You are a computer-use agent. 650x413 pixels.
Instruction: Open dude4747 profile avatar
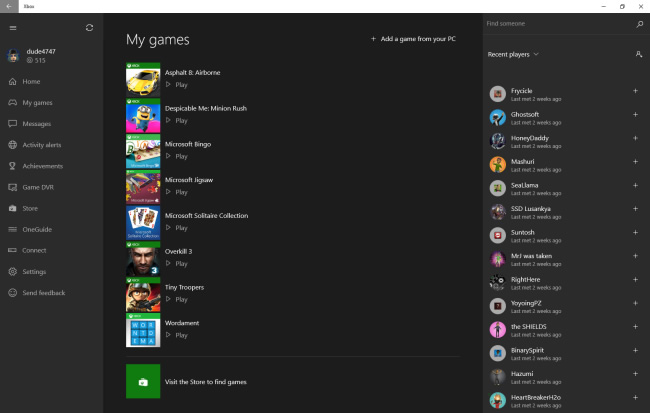(x=13, y=55)
